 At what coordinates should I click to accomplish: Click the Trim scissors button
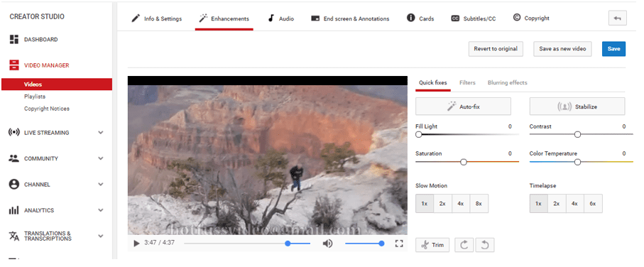(x=432, y=245)
